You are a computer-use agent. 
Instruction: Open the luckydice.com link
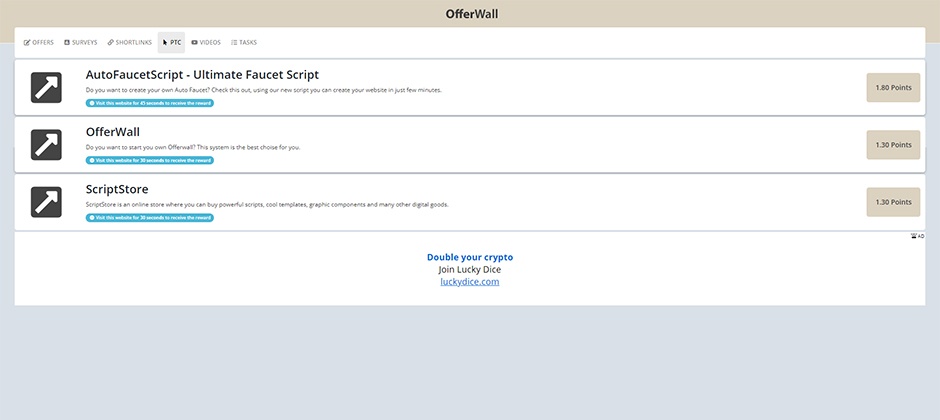(x=469, y=282)
